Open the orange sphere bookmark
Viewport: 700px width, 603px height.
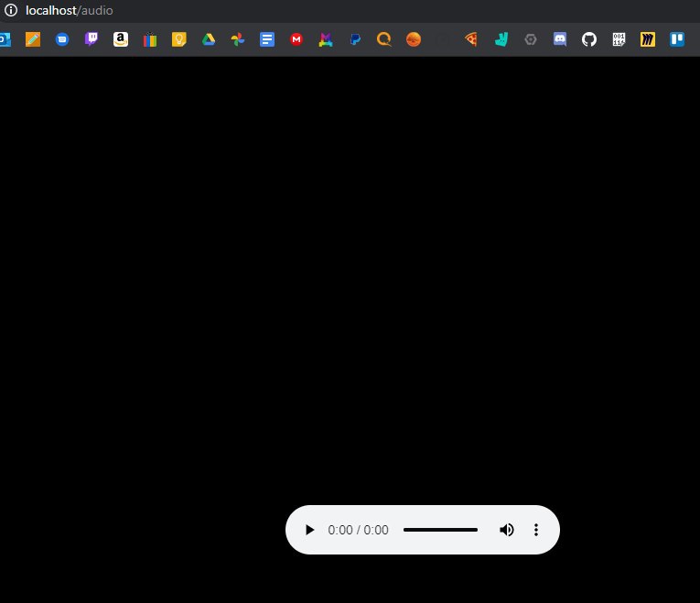tap(414, 39)
